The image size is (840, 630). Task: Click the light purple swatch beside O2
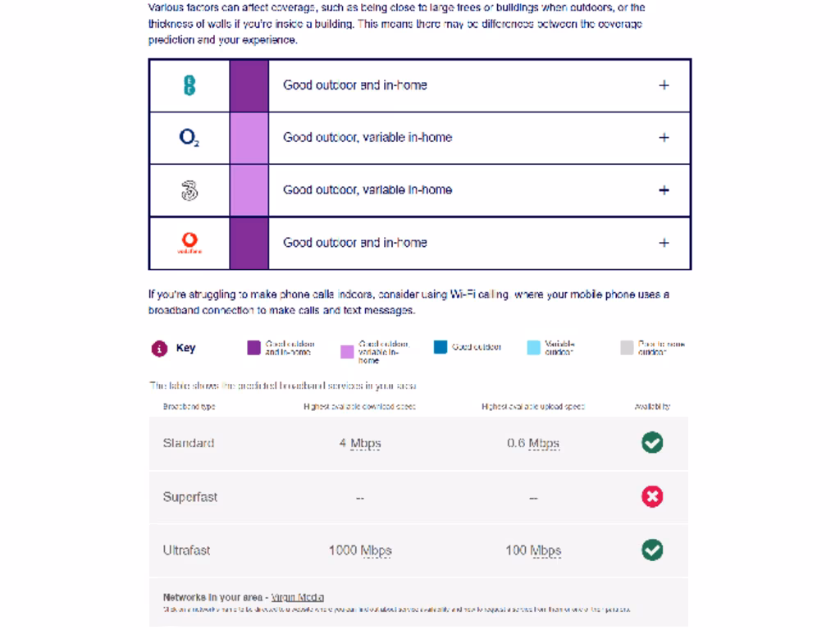coord(249,138)
